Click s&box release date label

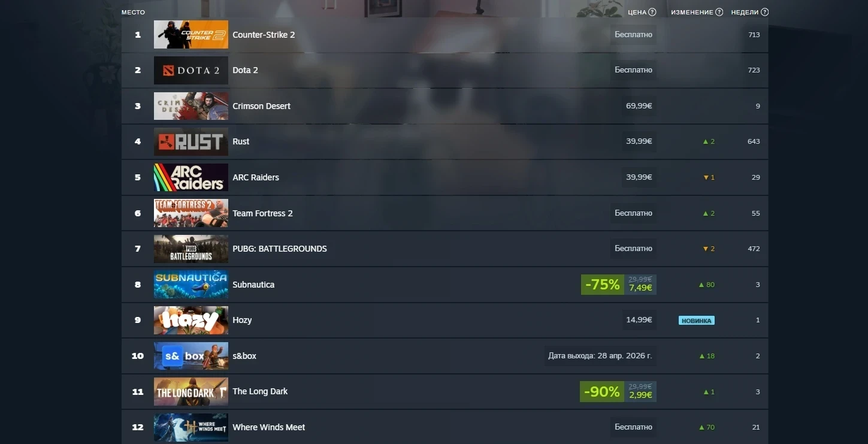(x=600, y=356)
